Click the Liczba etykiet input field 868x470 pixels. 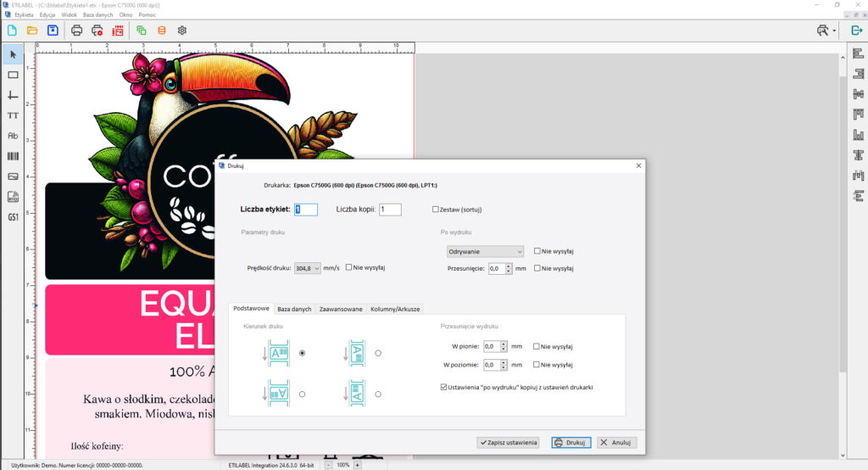coord(306,209)
